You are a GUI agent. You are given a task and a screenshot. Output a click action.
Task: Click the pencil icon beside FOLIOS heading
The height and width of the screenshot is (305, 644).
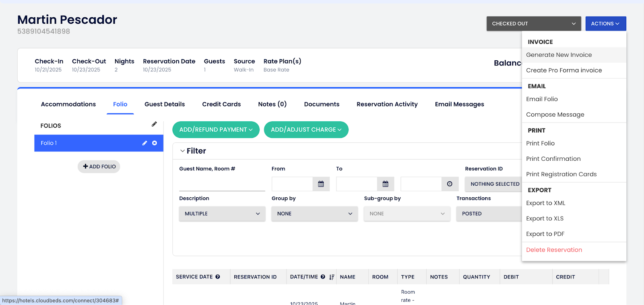[154, 124]
